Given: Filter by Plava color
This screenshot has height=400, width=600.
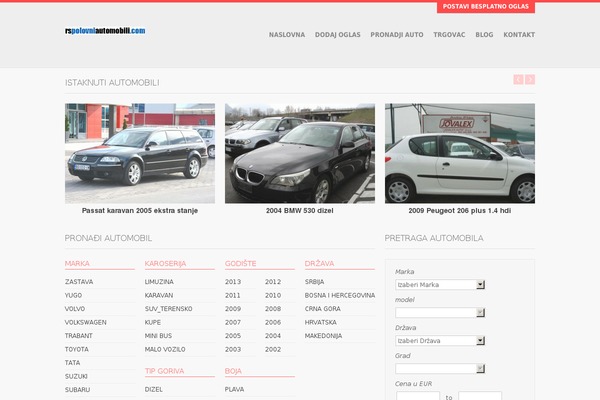Looking at the screenshot, I should (235, 389).
